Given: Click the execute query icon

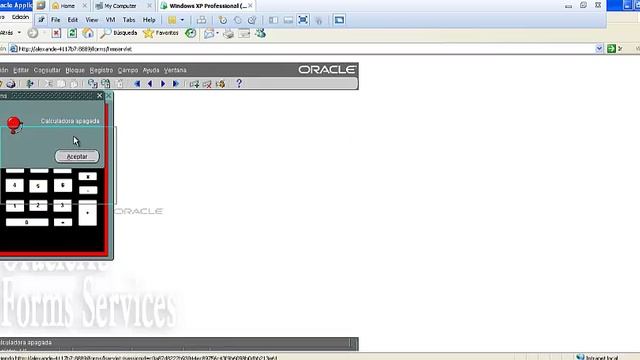Looking at the screenshot, I should coord(106,84).
